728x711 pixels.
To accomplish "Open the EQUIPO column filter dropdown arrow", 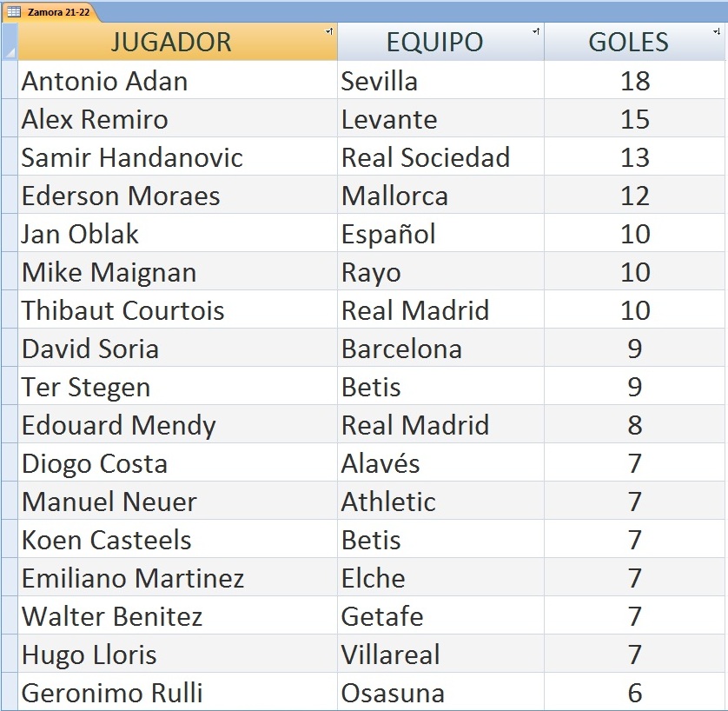I will [536, 31].
